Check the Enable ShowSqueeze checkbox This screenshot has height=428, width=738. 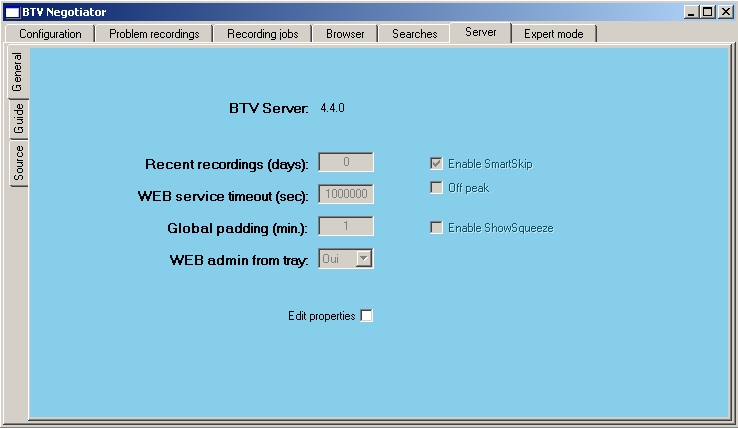tap(436, 228)
